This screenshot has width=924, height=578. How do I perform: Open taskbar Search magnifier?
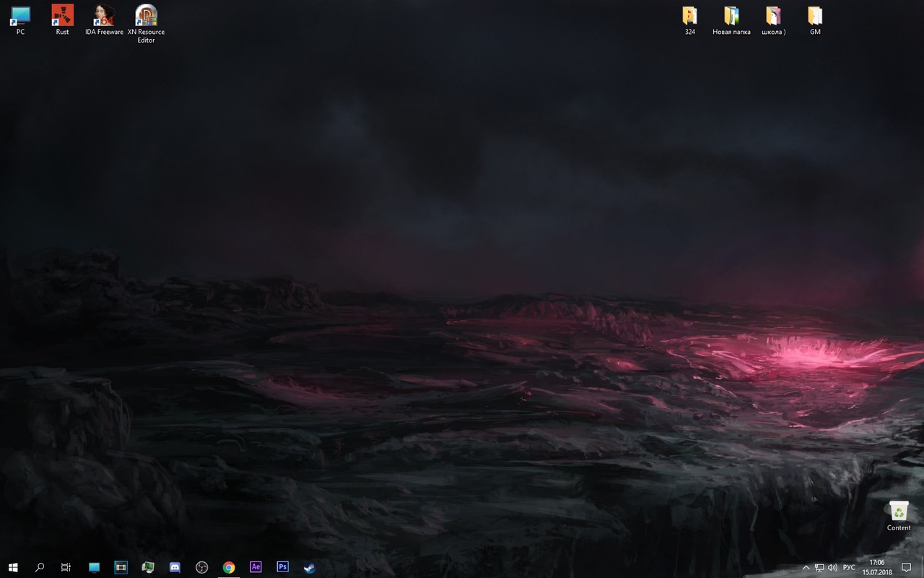(40, 567)
